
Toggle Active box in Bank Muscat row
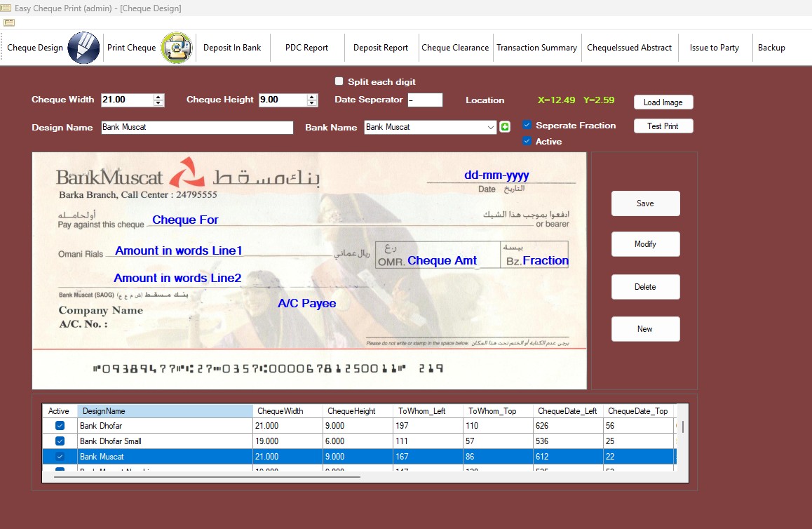coord(60,457)
